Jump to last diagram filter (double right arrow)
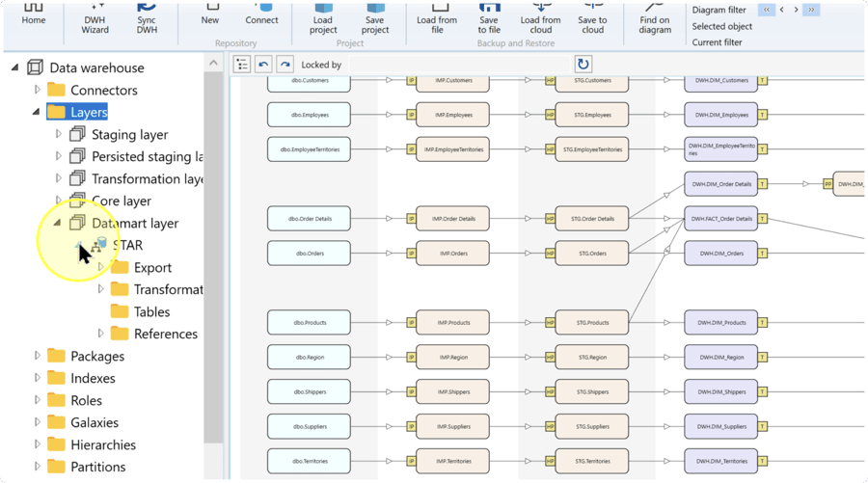Screen dimensions: 868x483 click(x=811, y=10)
